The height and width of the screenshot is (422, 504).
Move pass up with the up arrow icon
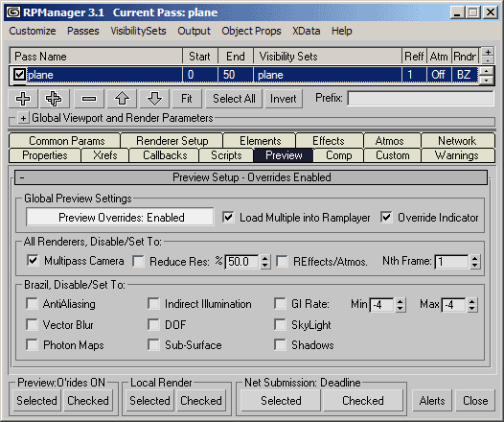pos(122,99)
